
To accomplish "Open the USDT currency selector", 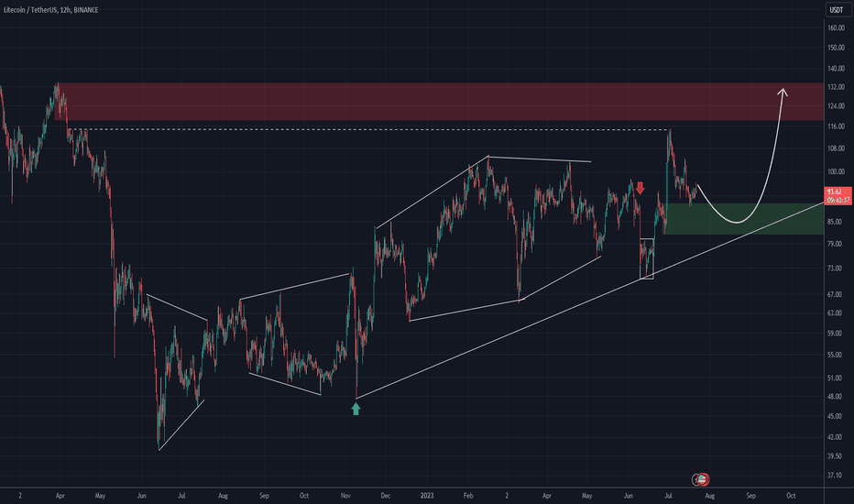I will coord(837,10).
